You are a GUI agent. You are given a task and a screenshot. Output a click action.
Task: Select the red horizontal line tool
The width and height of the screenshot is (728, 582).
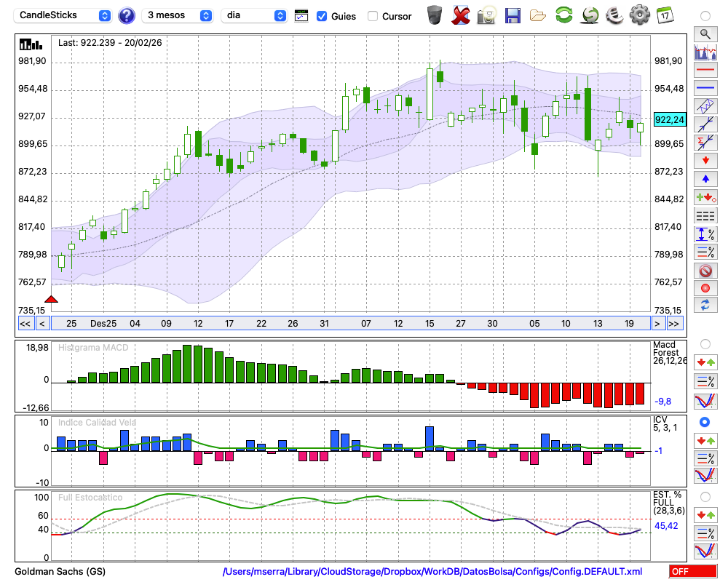pos(705,70)
